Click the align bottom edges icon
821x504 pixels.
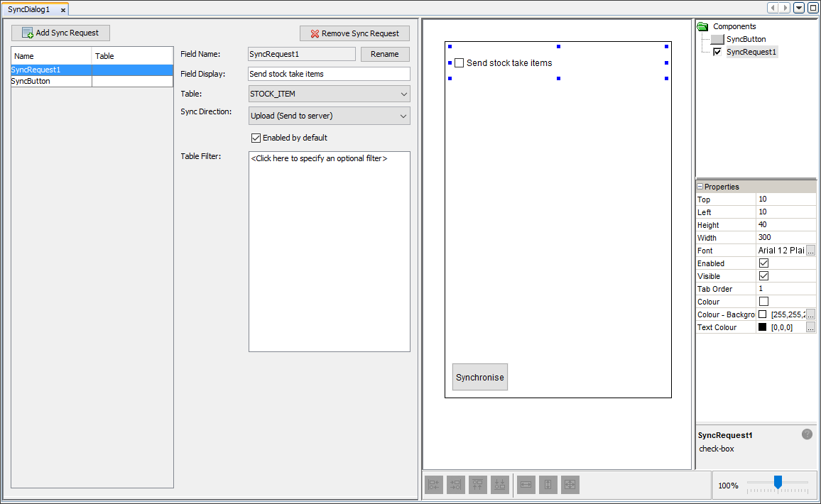pyautogui.click(x=499, y=485)
